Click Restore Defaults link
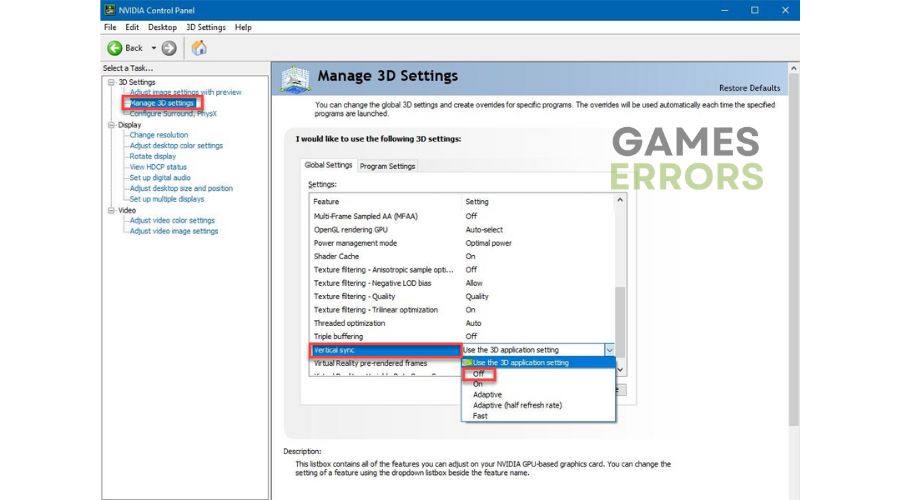 (750, 88)
